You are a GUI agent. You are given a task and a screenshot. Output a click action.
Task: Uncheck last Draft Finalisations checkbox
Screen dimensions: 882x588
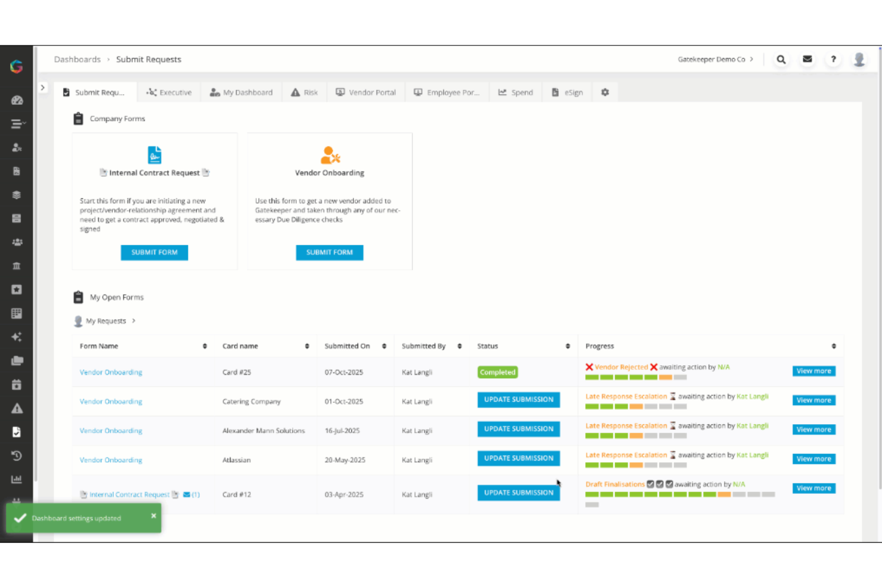[669, 484]
